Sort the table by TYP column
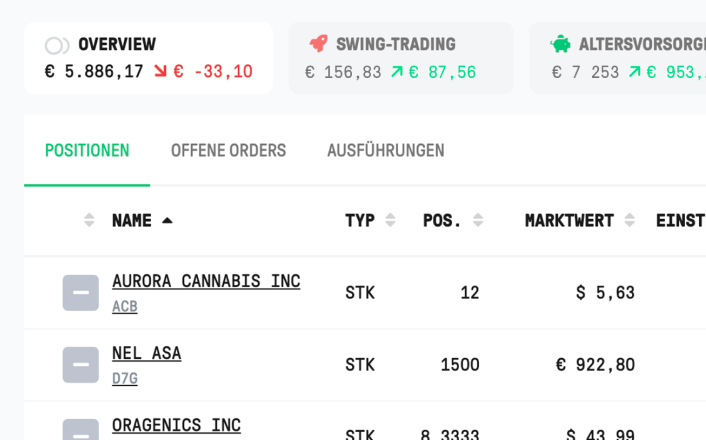The image size is (706, 440). 390,220
